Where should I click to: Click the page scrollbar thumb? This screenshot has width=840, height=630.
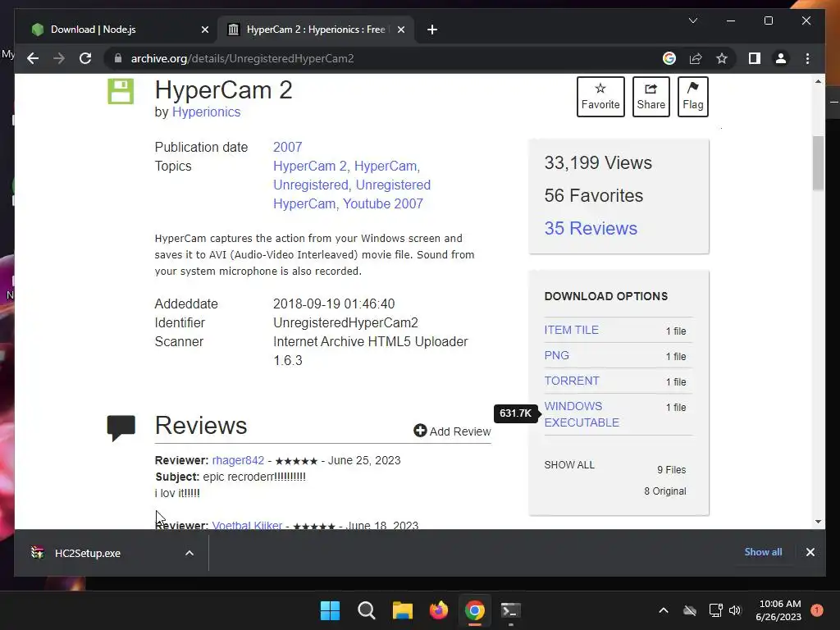[x=818, y=163]
